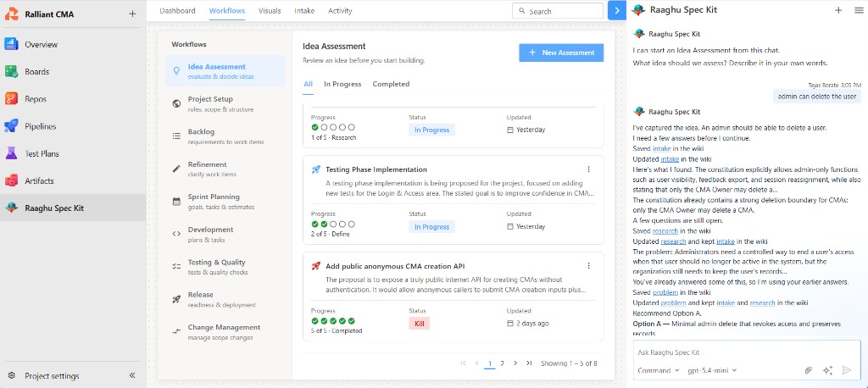
Task: Click progress circles showing 5 of 5 Completed
Action: pos(332,320)
